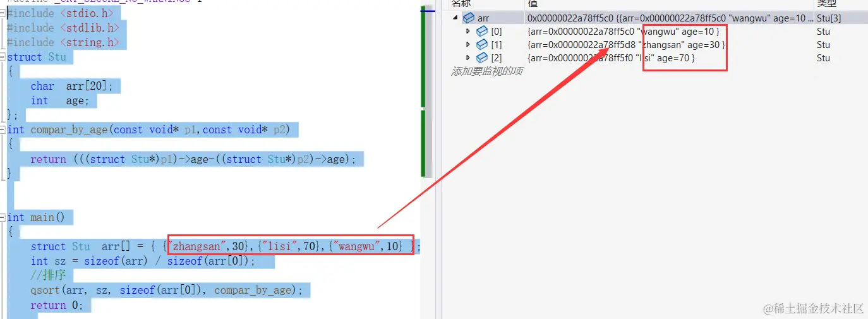Collapse the #include block outline box
Viewport: 868px width, 319px height.
3,13
